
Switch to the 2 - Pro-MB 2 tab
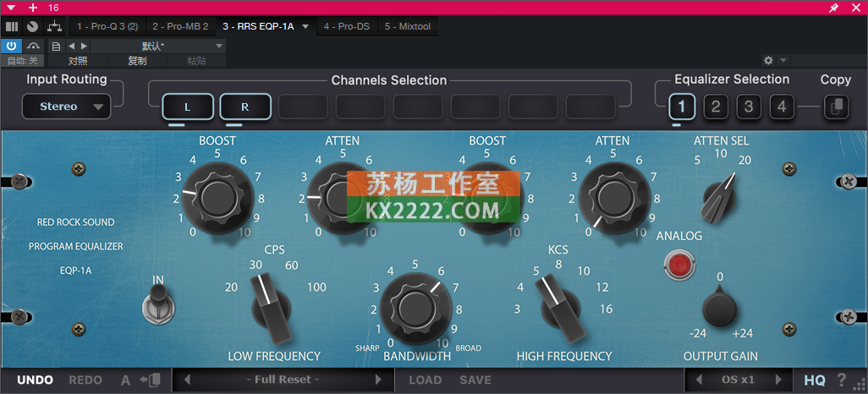[180, 26]
